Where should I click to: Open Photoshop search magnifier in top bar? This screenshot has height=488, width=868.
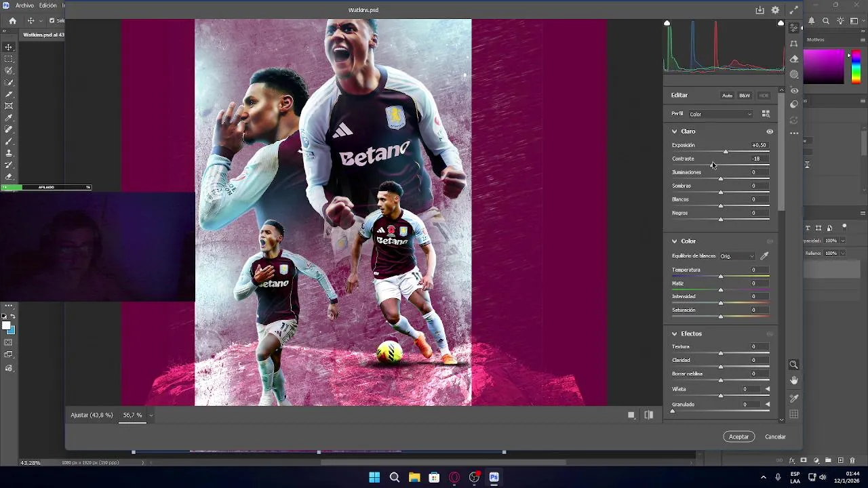pyautogui.click(x=826, y=21)
